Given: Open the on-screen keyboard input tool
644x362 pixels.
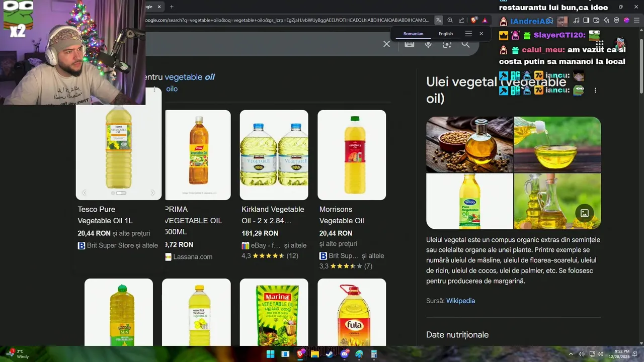Looking at the screenshot, I should coord(409,44).
